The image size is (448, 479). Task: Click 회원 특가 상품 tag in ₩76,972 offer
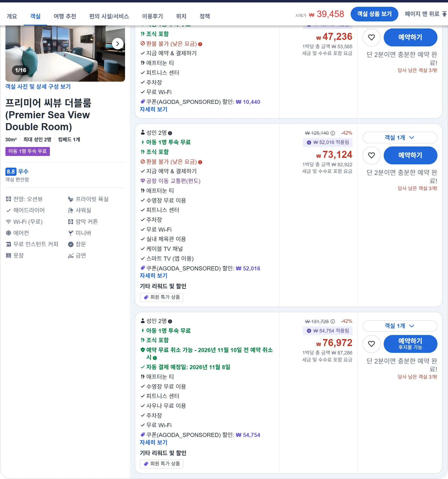coord(162,464)
